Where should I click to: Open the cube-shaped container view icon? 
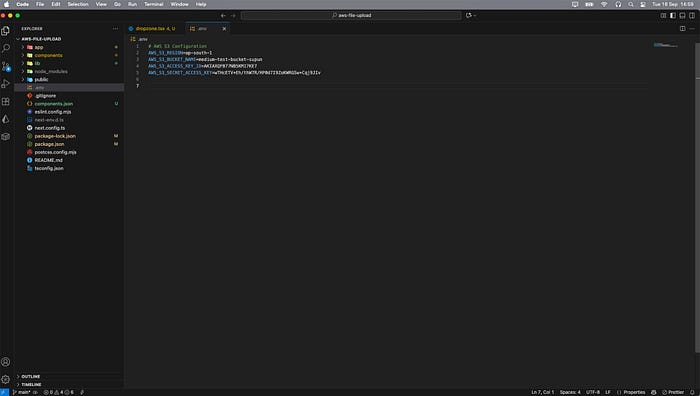point(6,137)
